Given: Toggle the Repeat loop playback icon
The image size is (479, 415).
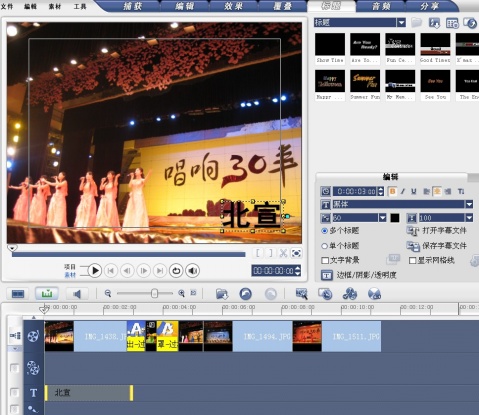Looking at the screenshot, I should 176,270.
